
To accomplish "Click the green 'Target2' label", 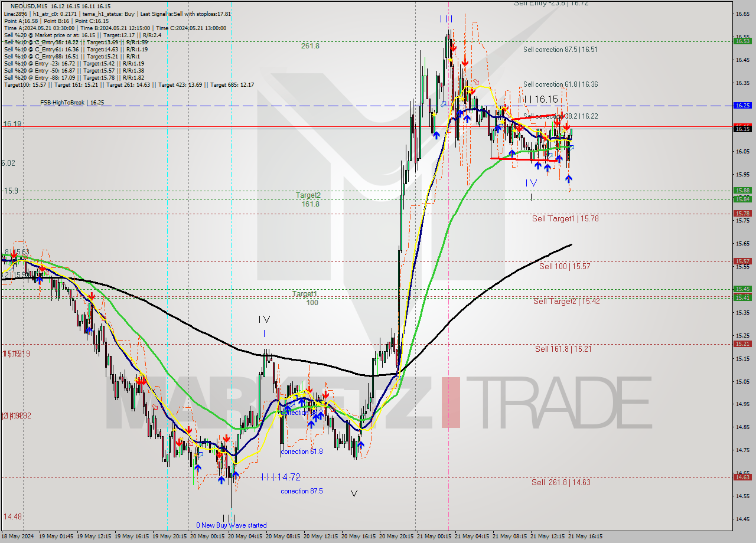I will (308, 195).
